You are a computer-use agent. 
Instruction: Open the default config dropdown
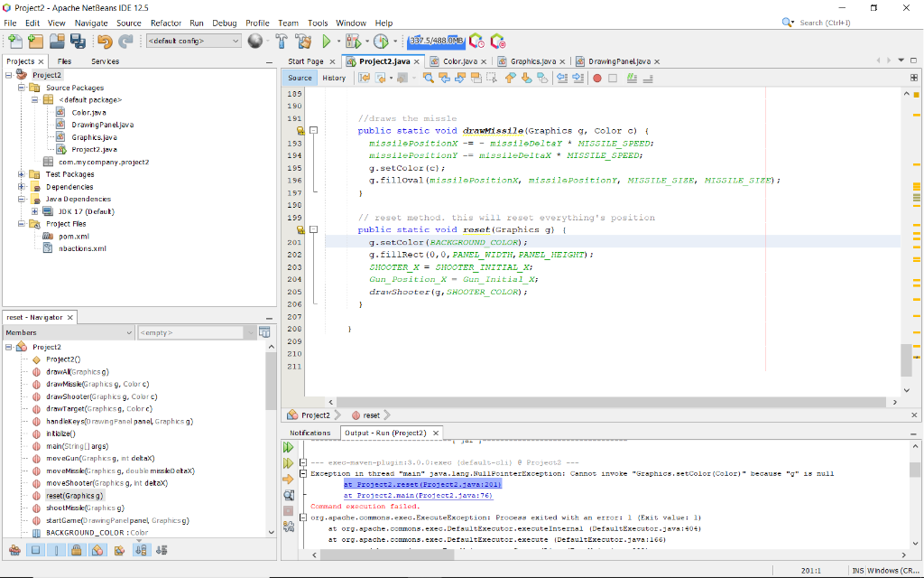194,42
